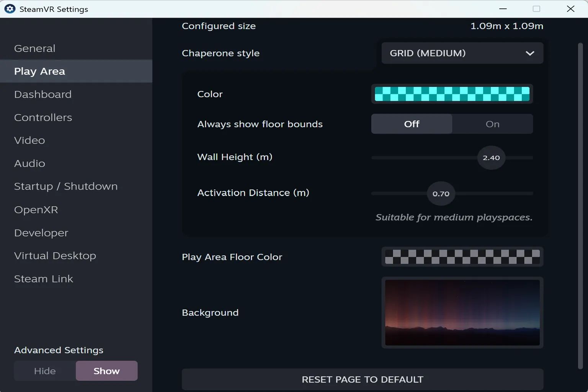Click the 'Advanced Settings' label

point(59,350)
